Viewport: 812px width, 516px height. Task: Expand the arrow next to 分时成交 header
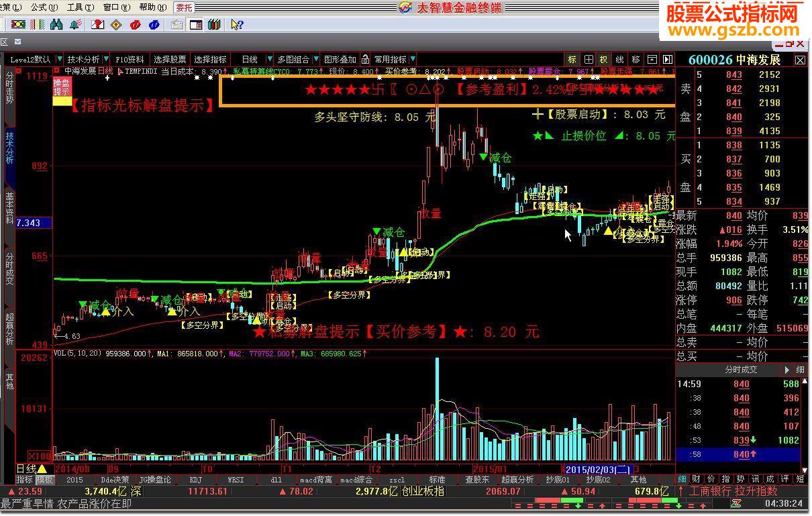[x=786, y=370]
